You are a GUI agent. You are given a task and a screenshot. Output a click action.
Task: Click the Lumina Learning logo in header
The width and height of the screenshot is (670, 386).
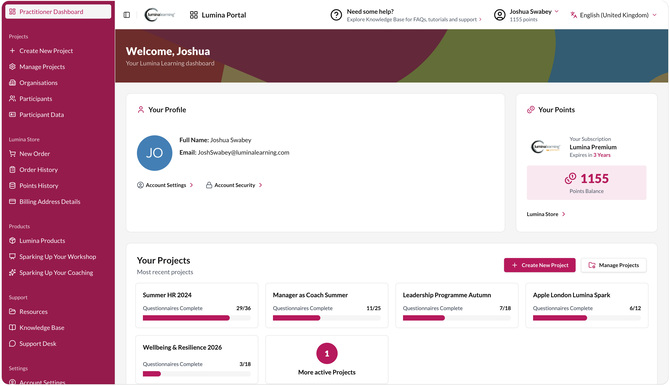coord(160,15)
